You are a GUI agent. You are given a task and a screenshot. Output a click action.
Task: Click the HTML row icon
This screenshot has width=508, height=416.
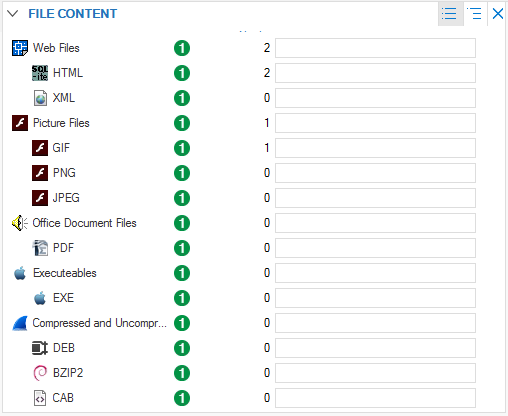[40, 73]
